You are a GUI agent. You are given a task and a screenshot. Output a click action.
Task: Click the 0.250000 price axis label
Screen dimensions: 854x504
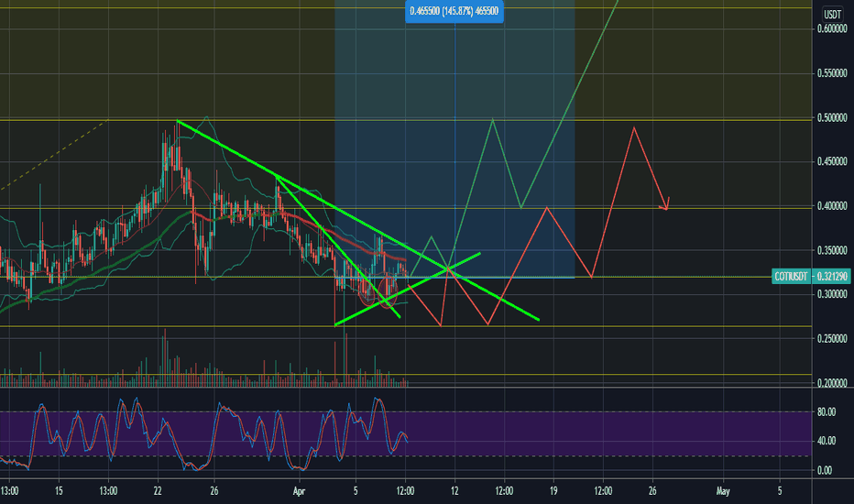(832, 339)
